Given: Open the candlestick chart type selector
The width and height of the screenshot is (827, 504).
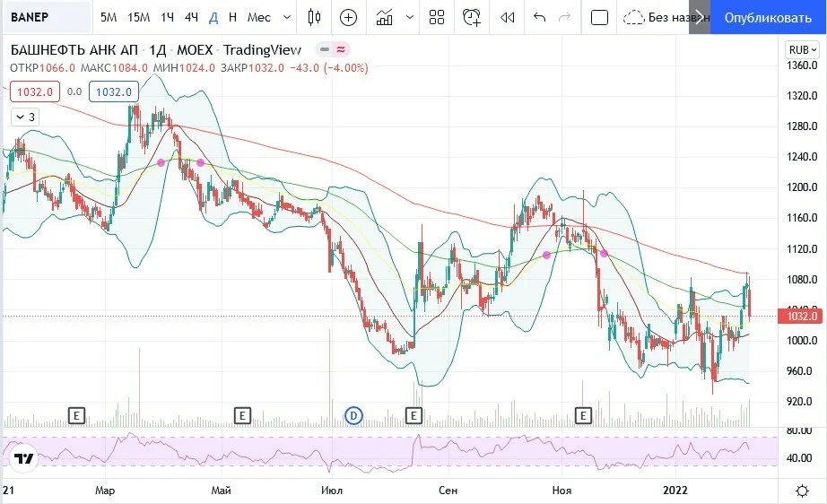Looking at the screenshot, I should click(314, 17).
